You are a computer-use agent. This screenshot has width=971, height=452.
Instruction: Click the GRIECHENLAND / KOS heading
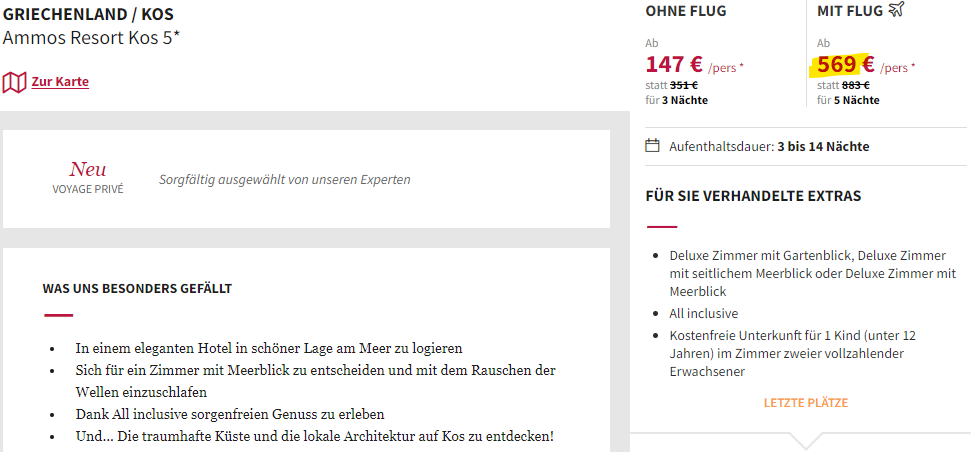coord(88,14)
